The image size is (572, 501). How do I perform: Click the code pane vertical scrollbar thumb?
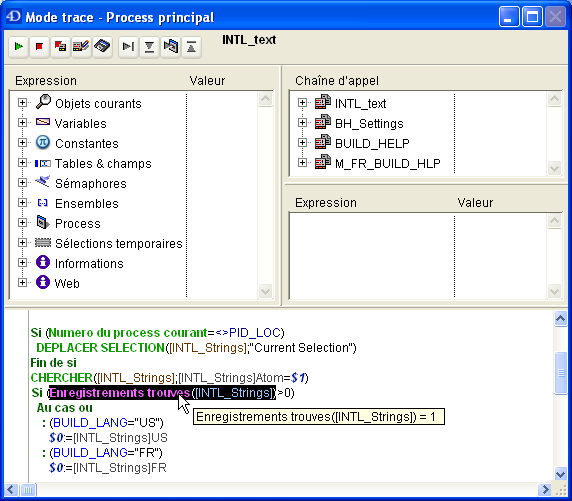[561, 373]
